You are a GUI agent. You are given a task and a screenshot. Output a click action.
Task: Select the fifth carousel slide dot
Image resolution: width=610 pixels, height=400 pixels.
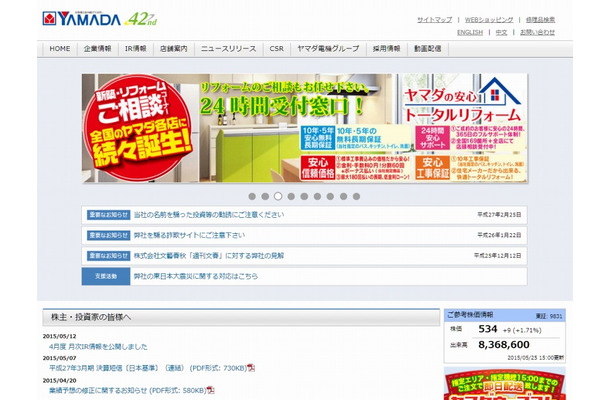tap(304, 196)
